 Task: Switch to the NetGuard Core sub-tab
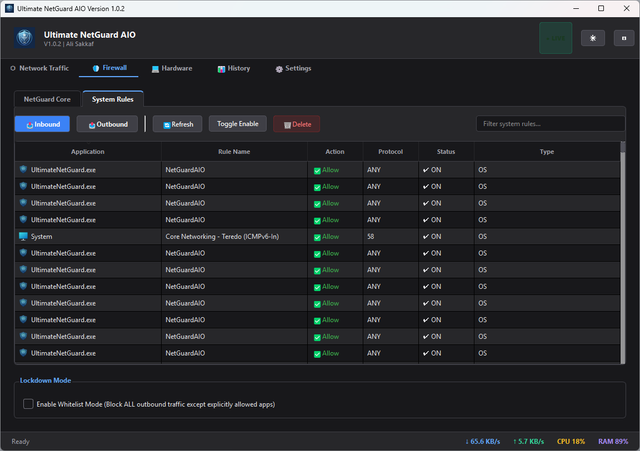pyautogui.click(x=47, y=99)
